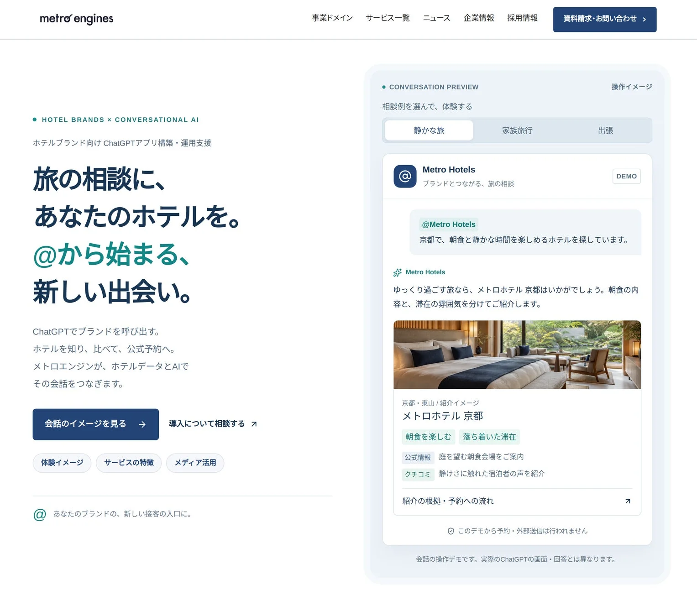The image size is (697, 616).
Task: Click the 朝食を楽しむ tag
Action: (428, 437)
